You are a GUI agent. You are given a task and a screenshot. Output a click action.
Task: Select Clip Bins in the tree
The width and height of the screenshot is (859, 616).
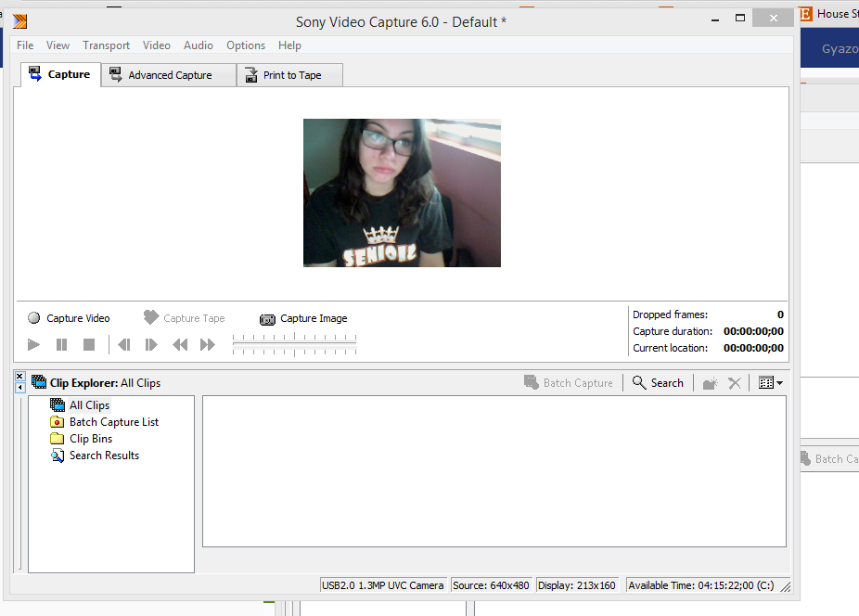81,439
